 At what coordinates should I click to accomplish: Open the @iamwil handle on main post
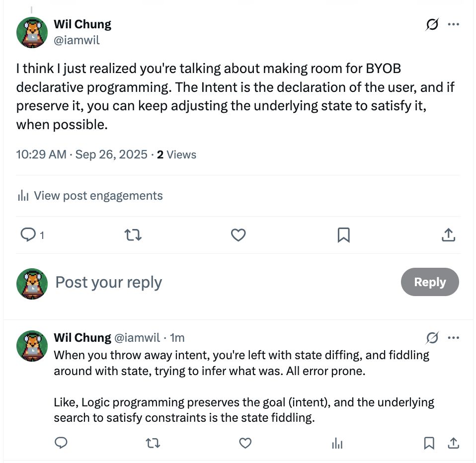pyautogui.click(x=77, y=40)
